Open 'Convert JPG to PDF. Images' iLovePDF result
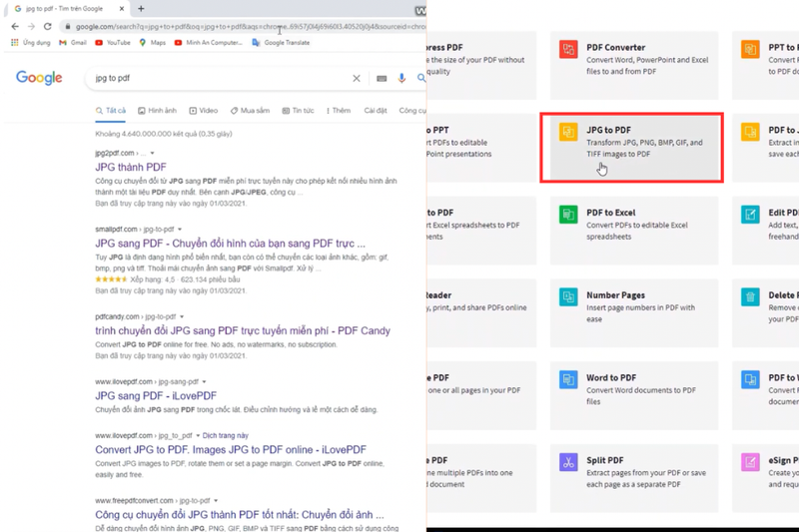The height and width of the screenshot is (532, 799). tap(231, 450)
